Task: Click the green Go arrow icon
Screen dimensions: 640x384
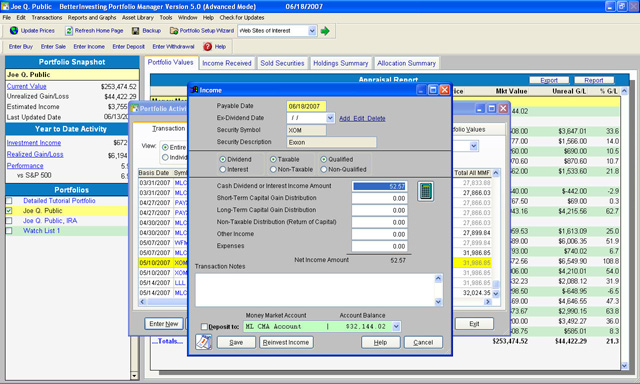Action: click(325, 31)
